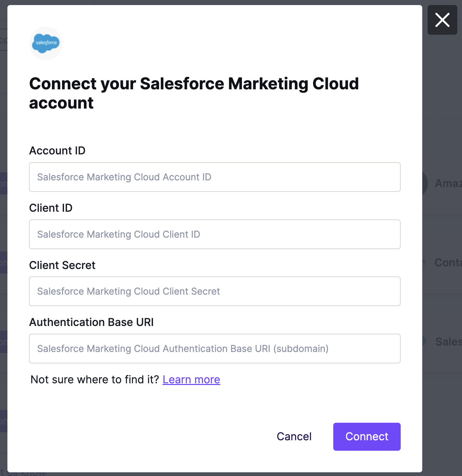462x476 pixels.
Task: Click the Salesforce cloud logo icon
Action: tap(46, 43)
